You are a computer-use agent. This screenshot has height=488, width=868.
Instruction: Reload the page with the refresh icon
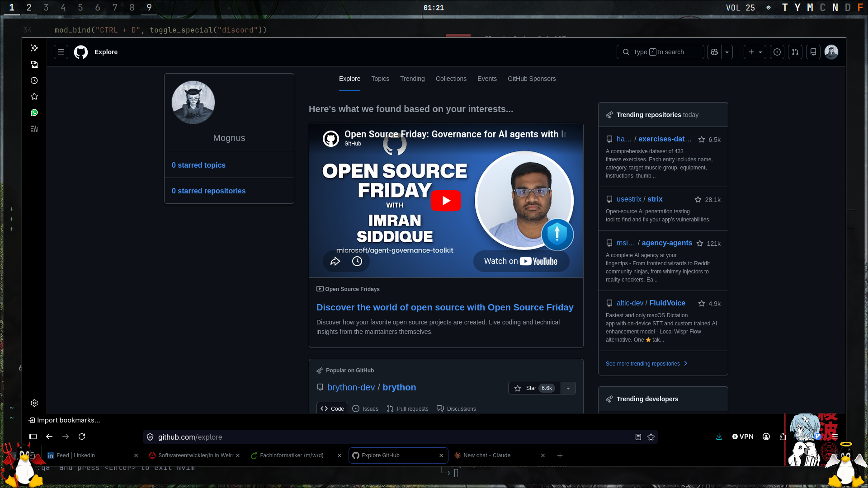tap(82, 436)
